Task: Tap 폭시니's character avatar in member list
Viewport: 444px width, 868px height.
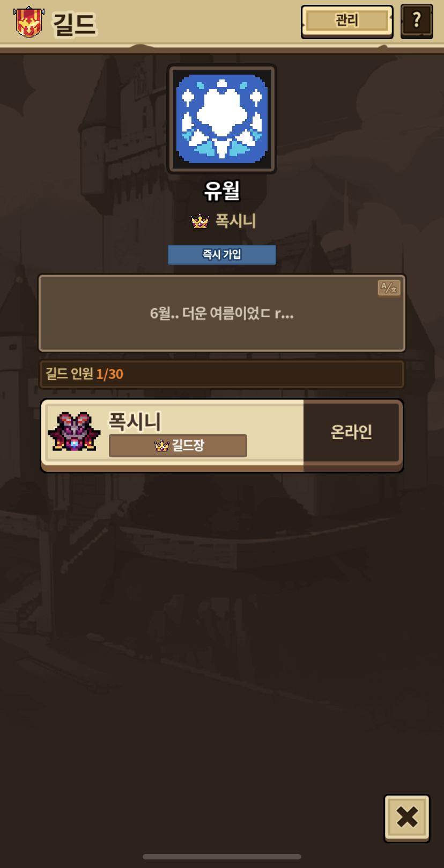Action: click(74, 432)
